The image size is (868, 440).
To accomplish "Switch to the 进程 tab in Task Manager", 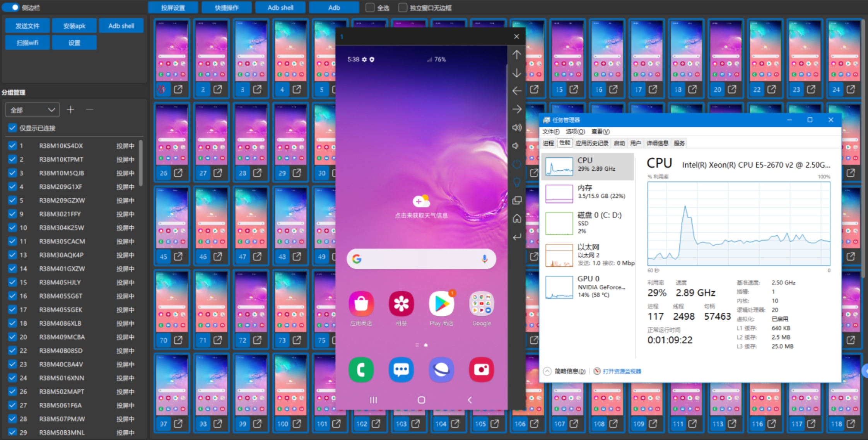I will click(548, 143).
